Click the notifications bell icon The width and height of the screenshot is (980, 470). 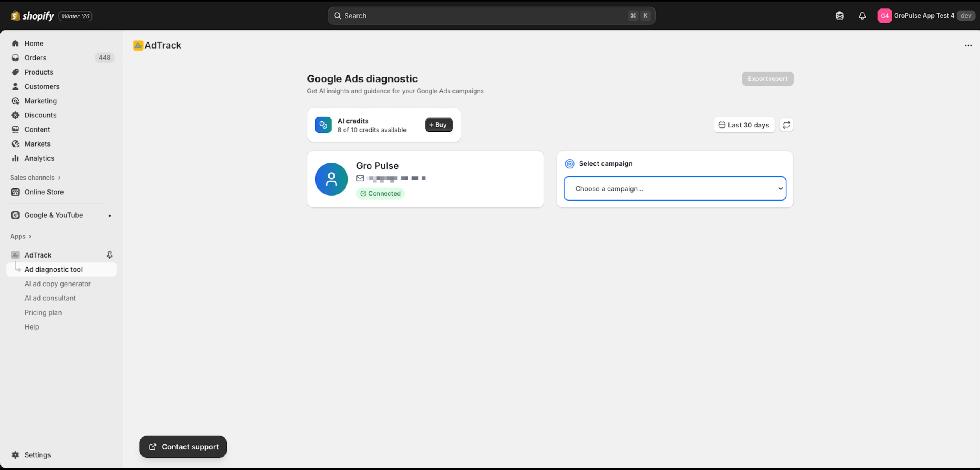pos(862,16)
